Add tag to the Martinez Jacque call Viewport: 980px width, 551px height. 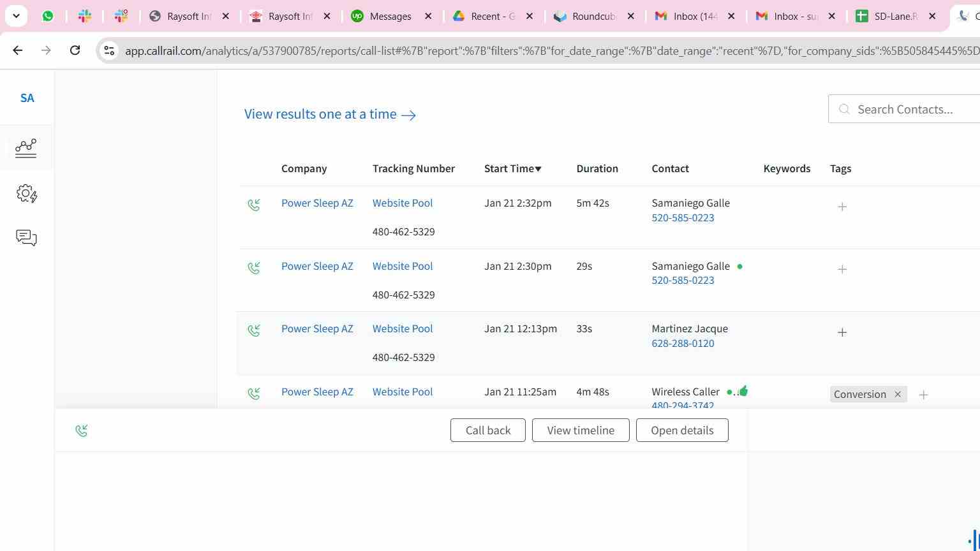[x=842, y=332]
